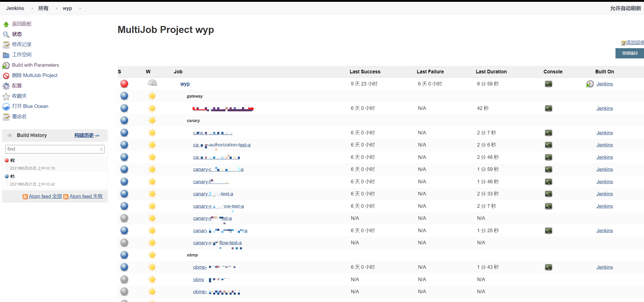Screen dimensions: 644x302
Task: Click the sunny weather icon for gateway
Action: tap(152, 96)
